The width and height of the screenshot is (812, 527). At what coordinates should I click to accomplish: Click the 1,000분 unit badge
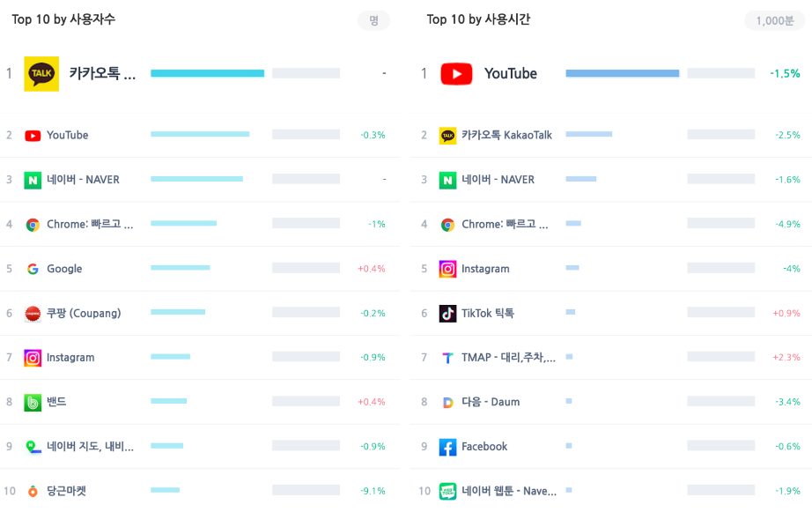pyautogui.click(x=775, y=21)
